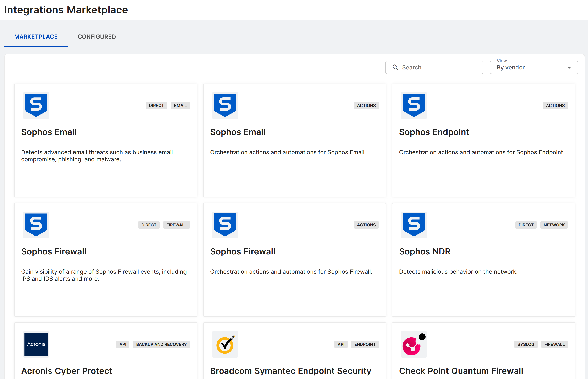The image size is (588, 379).
Task: Click the SYSLOG tag on Check Point card
Action: tap(526, 344)
